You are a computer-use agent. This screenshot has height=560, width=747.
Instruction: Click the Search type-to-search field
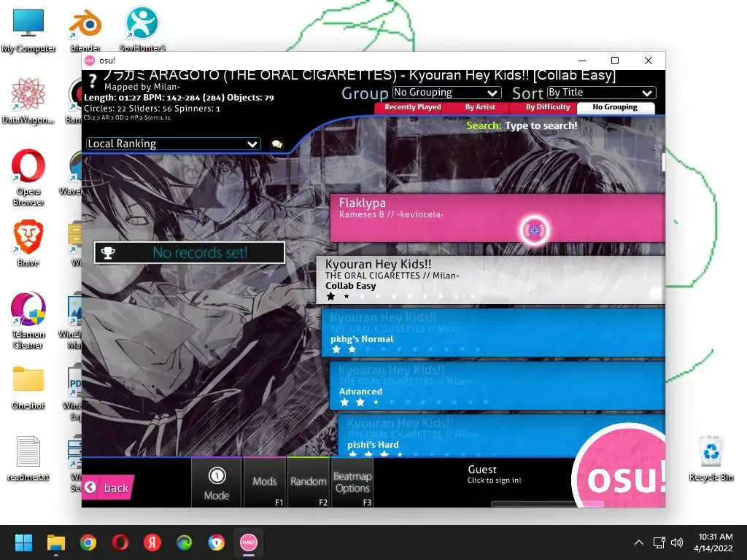pos(522,125)
